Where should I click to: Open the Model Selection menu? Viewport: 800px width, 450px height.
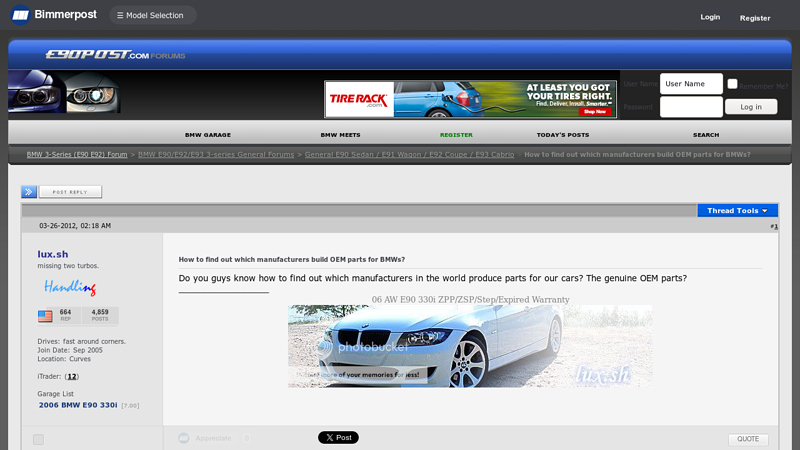click(x=153, y=15)
